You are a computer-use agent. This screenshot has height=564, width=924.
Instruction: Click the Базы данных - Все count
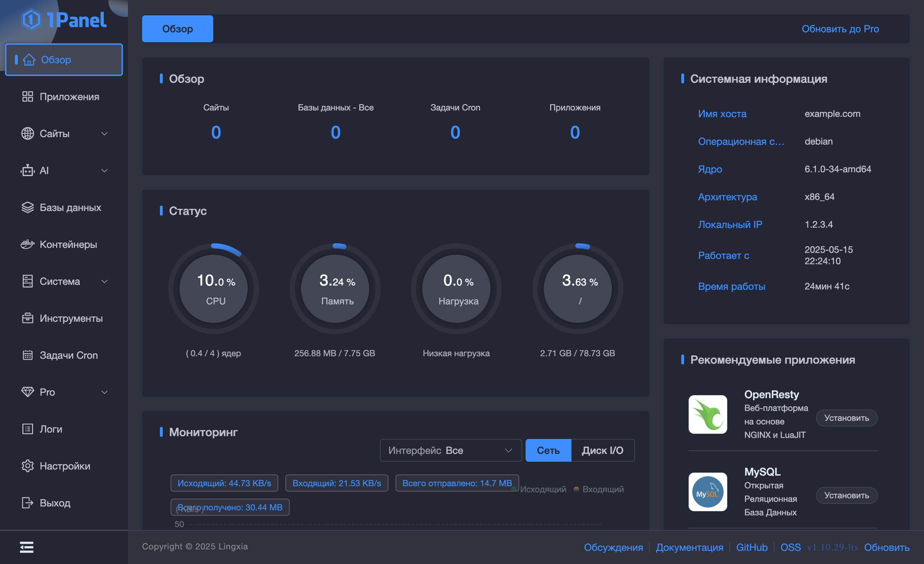tap(335, 132)
